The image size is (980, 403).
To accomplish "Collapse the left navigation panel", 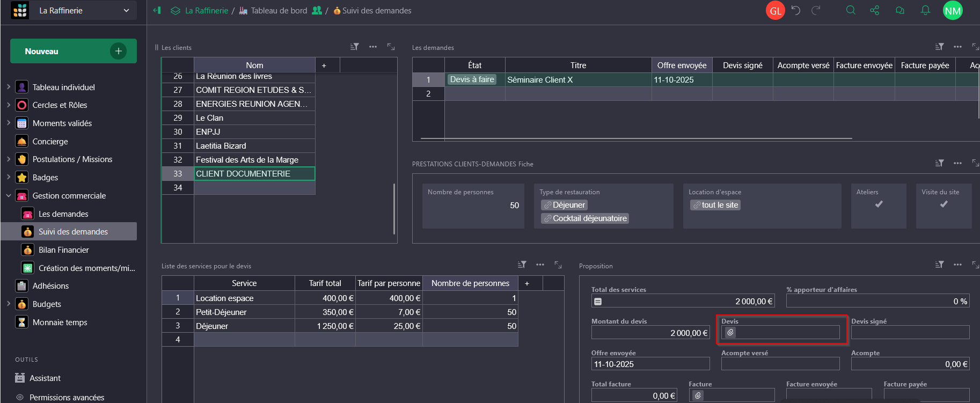I will 157,10.
